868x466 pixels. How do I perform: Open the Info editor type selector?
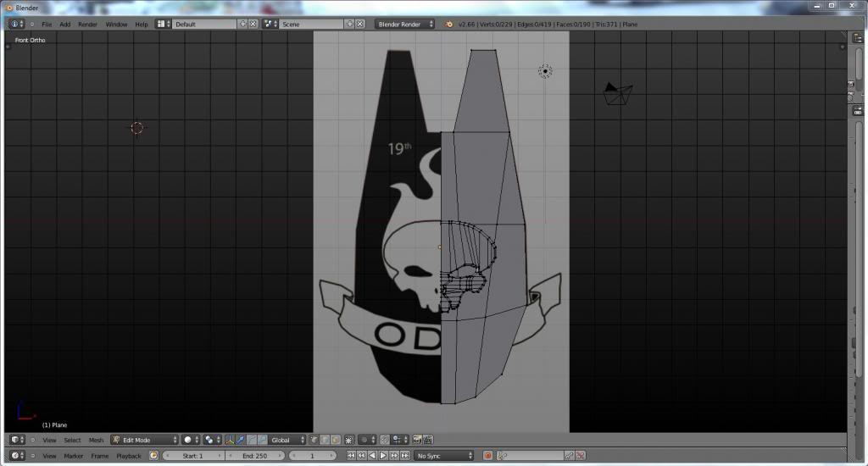pos(17,25)
